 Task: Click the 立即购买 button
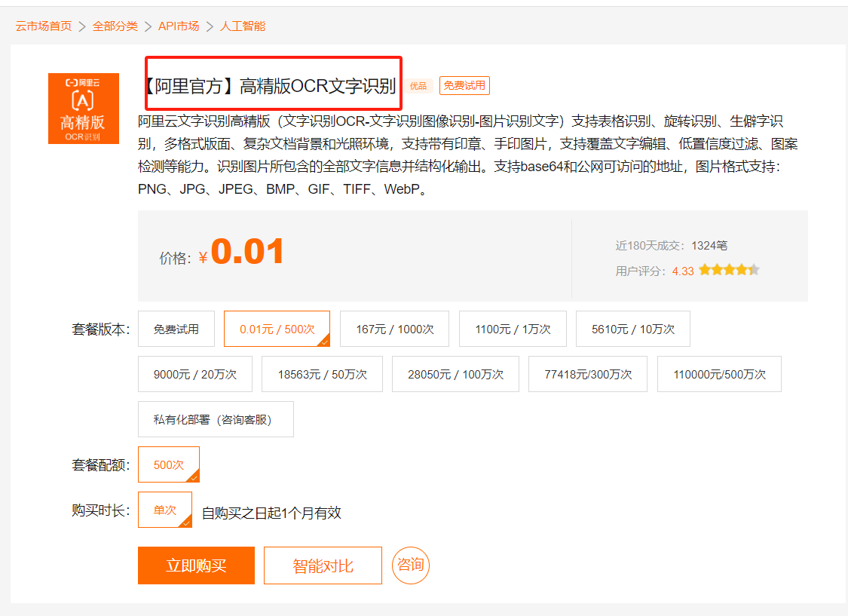point(196,565)
